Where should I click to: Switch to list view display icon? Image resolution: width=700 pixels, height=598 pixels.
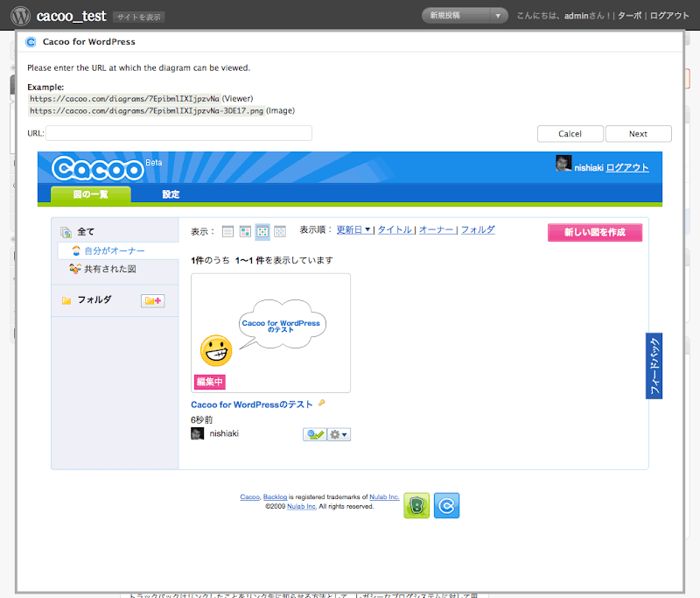point(227,231)
